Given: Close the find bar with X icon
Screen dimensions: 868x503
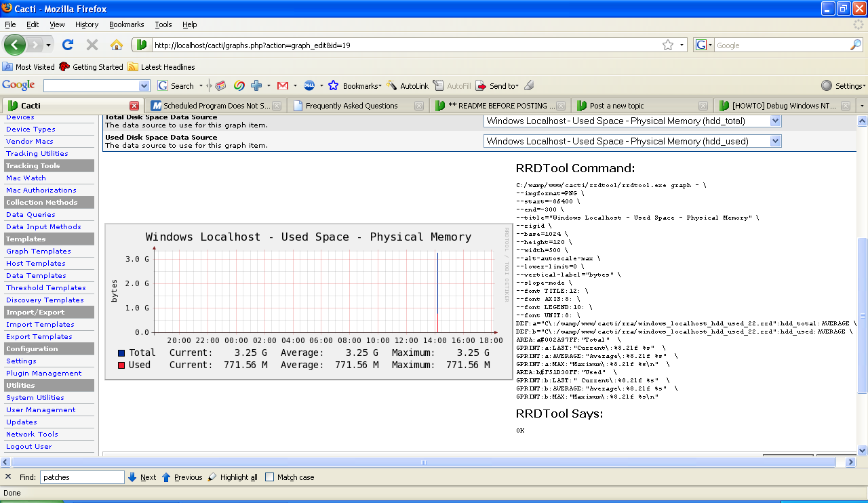Looking at the screenshot, I should pyautogui.click(x=8, y=477).
